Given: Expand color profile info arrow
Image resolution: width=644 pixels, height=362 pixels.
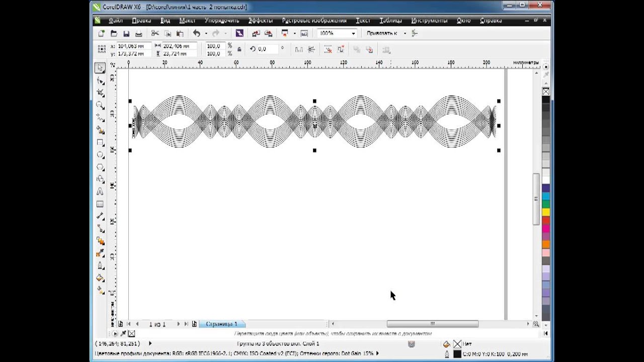Looking at the screenshot, I should click(378, 353).
